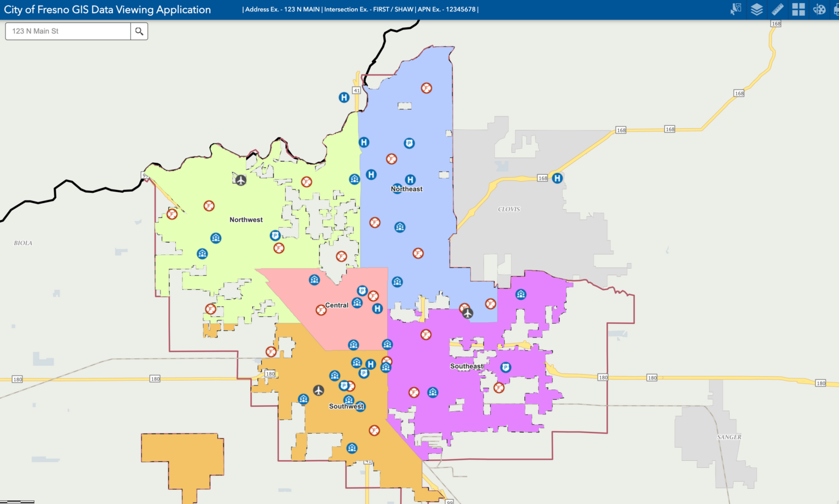Run the address search with the magnifier button
The height and width of the screenshot is (504, 839).
[139, 31]
